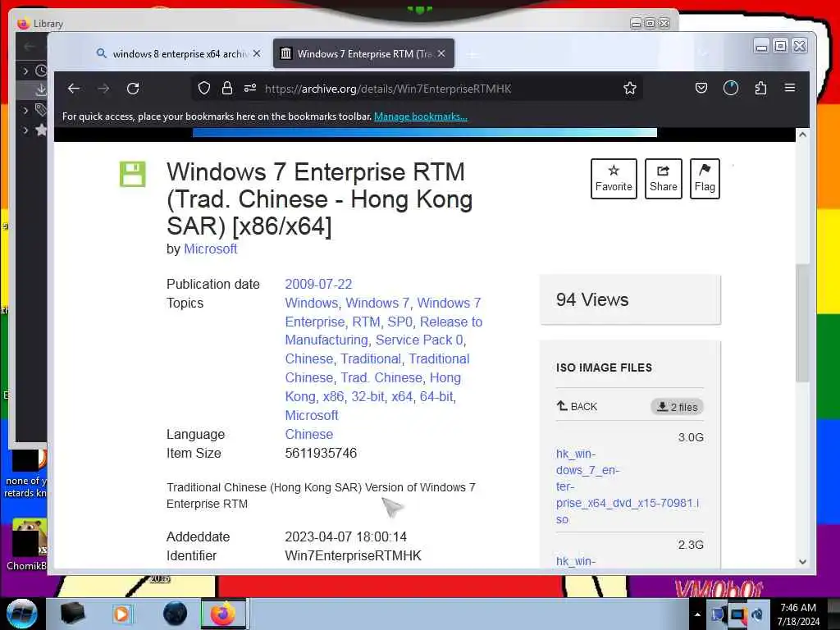The height and width of the screenshot is (630, 840).
Task: Download the x64 dvd x15-70981 iso file
Action: (x=628, y=486)
